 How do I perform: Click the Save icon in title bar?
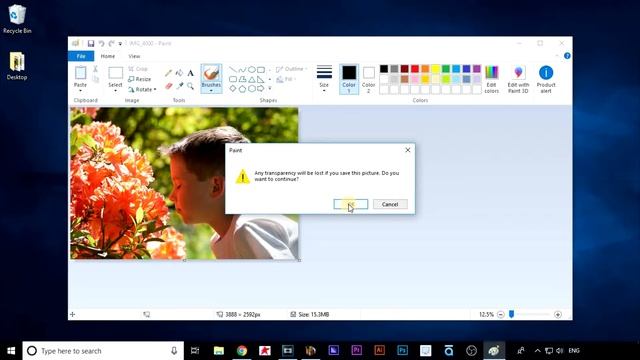click(x=91, y=43)
